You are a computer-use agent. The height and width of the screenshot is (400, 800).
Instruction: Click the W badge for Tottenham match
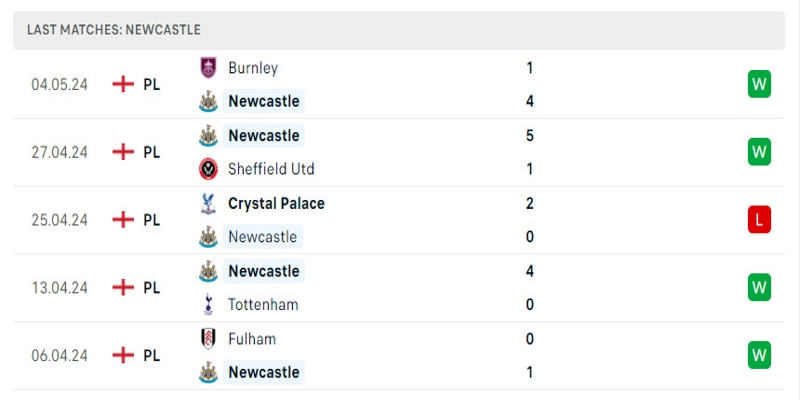(759, 288)
